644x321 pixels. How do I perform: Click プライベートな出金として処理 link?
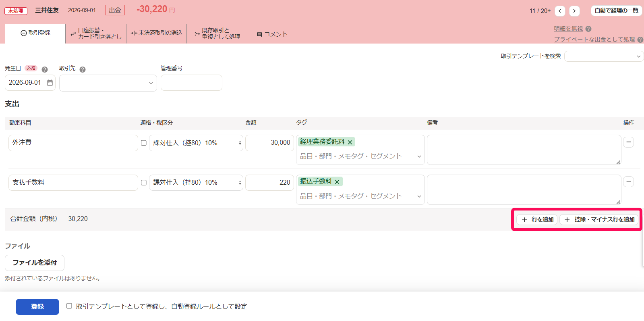click(x=594, y=40)
